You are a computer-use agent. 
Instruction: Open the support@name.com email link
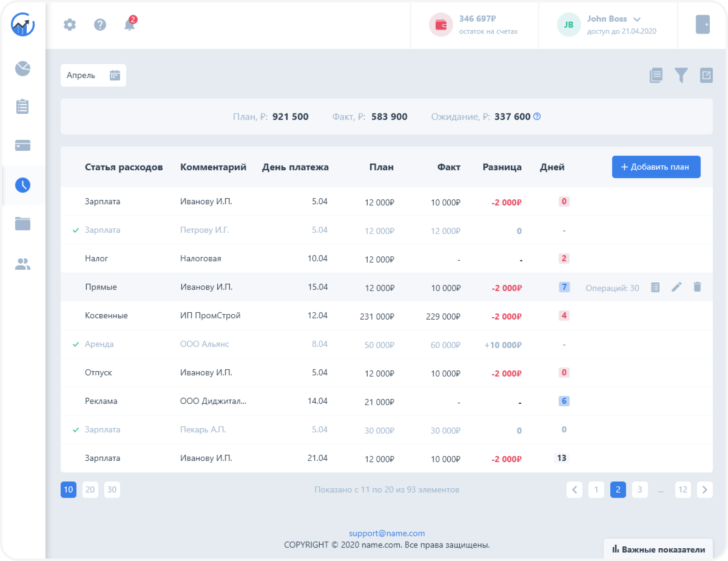pyautogui.click(x=387, y=533)
